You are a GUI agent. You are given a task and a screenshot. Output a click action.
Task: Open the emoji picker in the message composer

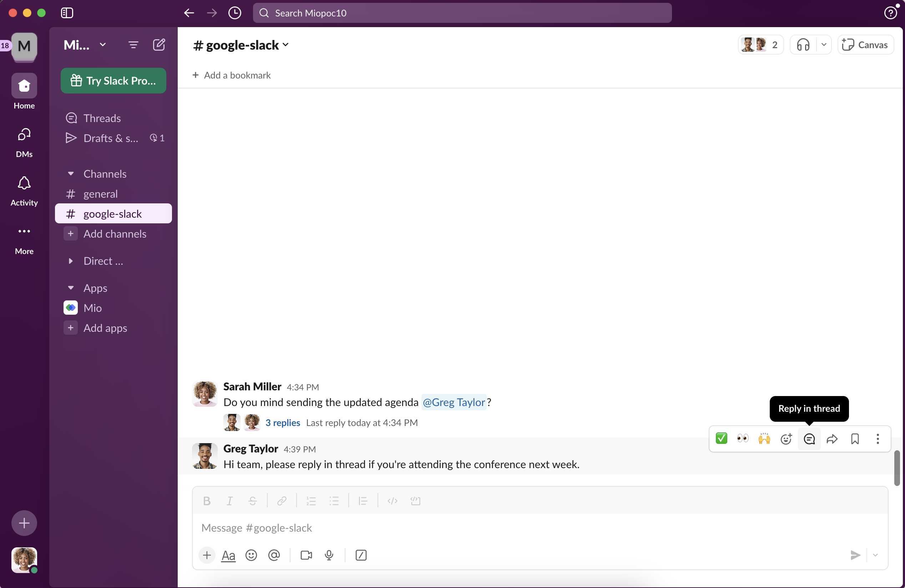click(x=251, y=555)
